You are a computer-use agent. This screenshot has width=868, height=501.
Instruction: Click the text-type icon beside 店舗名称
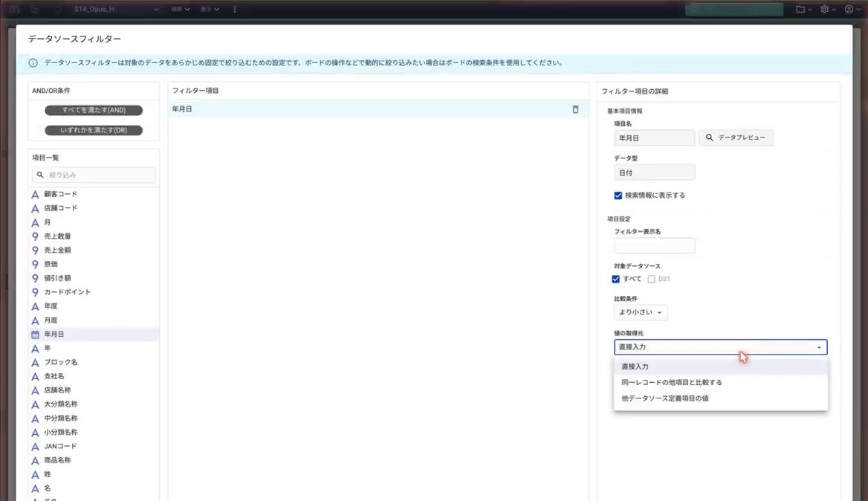pos(35,390)
